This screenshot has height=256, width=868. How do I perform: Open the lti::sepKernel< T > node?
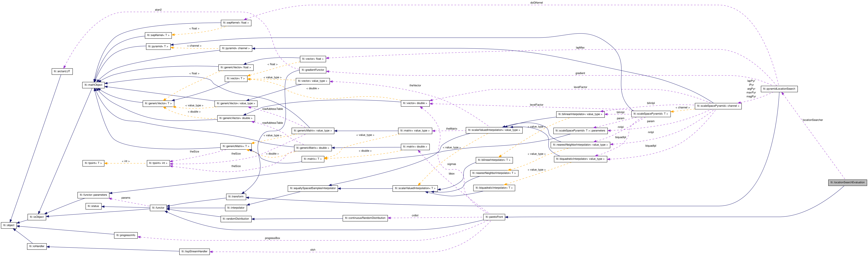pos(158,35)
